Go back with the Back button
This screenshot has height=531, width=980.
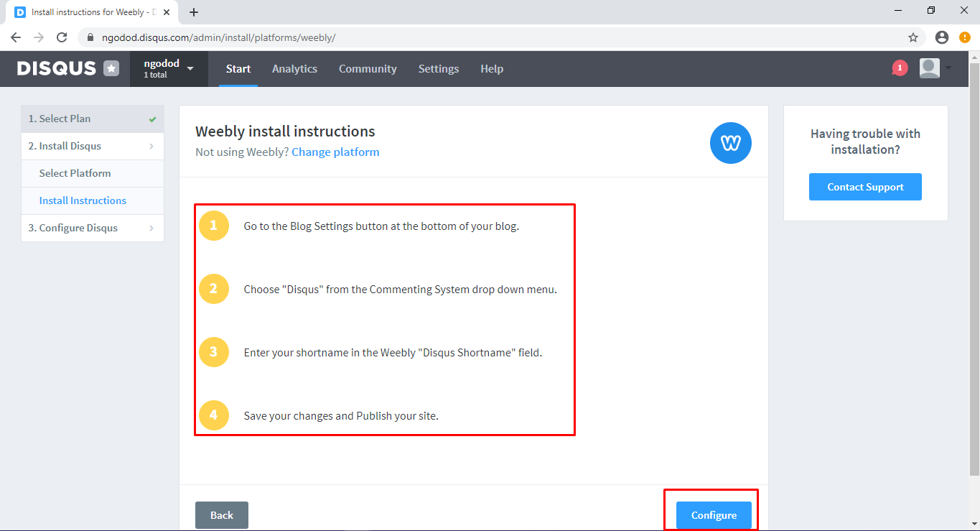click(x=222, y=515)
